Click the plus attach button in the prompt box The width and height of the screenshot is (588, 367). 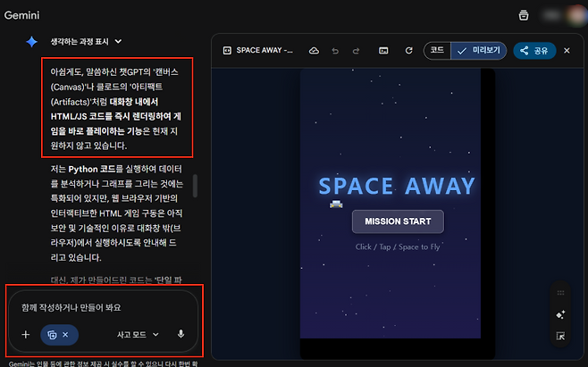tap(26, 334)
